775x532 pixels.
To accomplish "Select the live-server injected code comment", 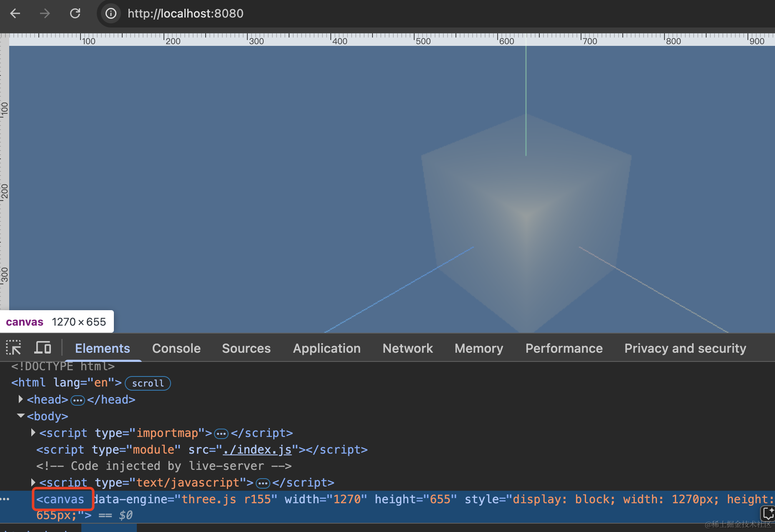I will (x=164, y=466).
